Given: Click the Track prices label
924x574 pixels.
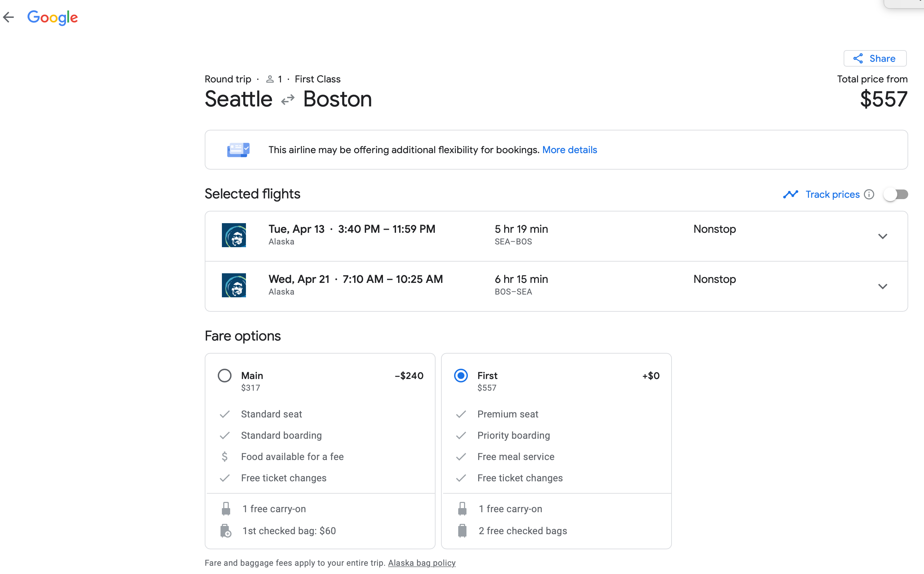Looking at the screenshot, I should tap(833, 194).
